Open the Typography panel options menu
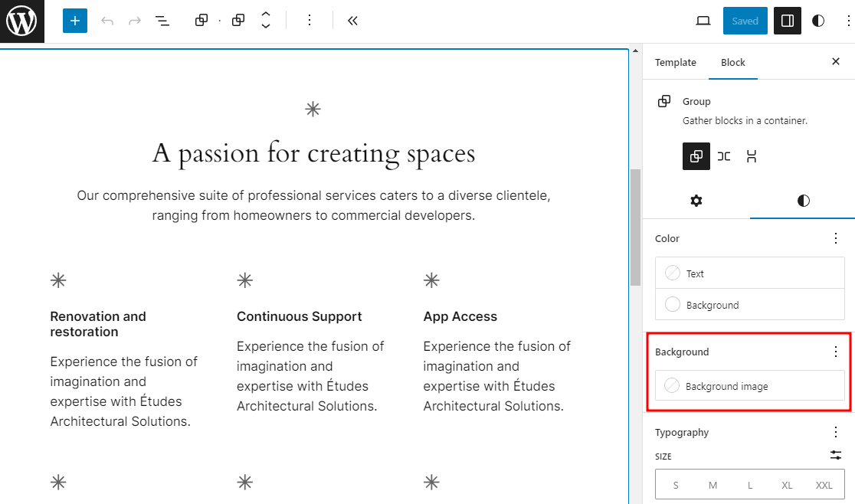This screenshot has height=504, width=855. point(835,432)
